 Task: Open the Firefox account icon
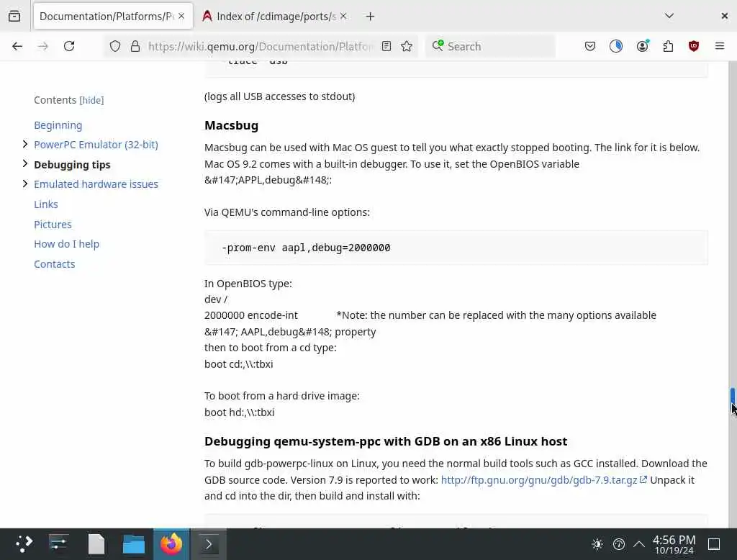coord(642,46)
